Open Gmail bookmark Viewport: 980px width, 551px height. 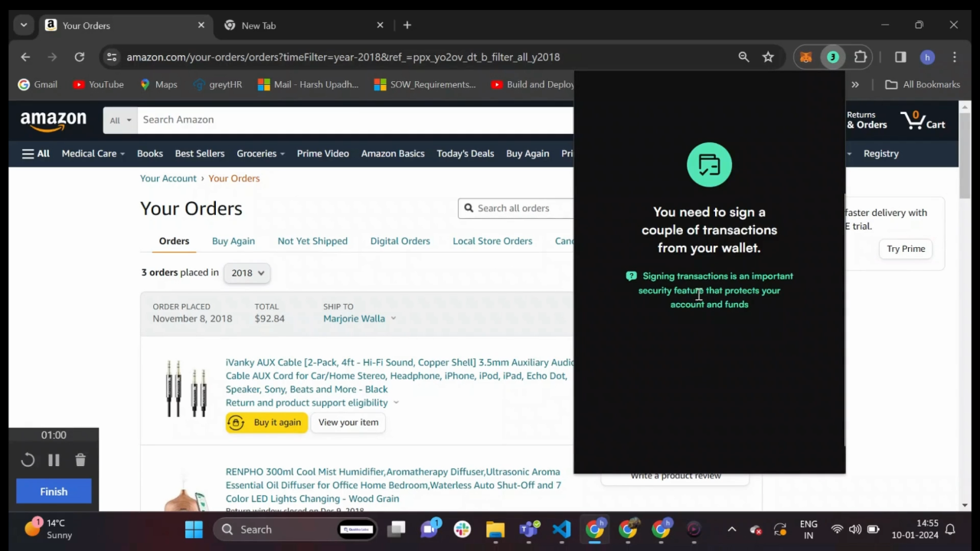(38, 85)
